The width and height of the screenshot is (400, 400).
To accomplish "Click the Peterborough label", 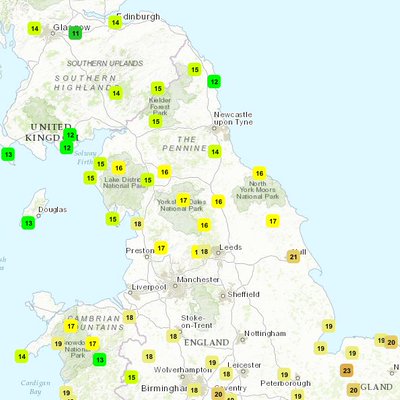I will pos(286,383).
